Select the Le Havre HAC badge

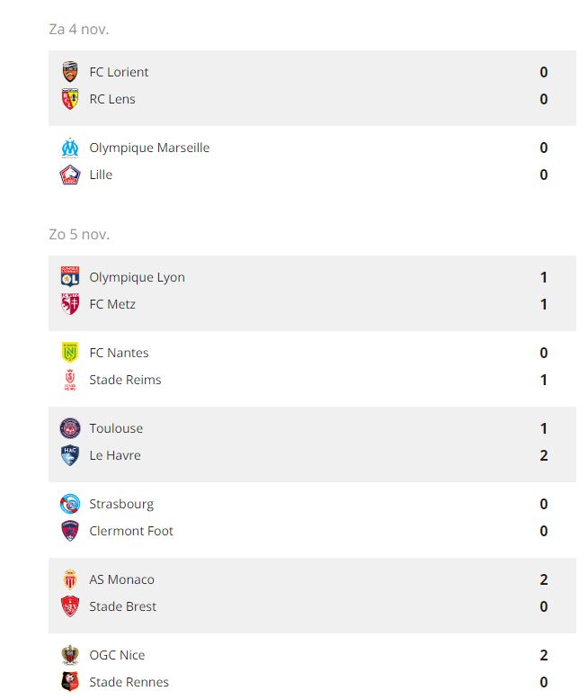point(70,455)
